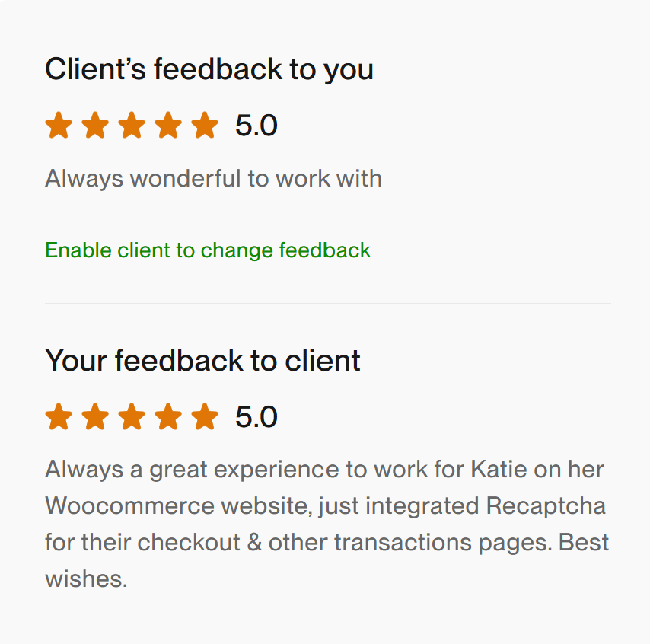Screen dimensions: 650x644
Task: Click the Client's feedback to you heading
Action: [209, 69]
